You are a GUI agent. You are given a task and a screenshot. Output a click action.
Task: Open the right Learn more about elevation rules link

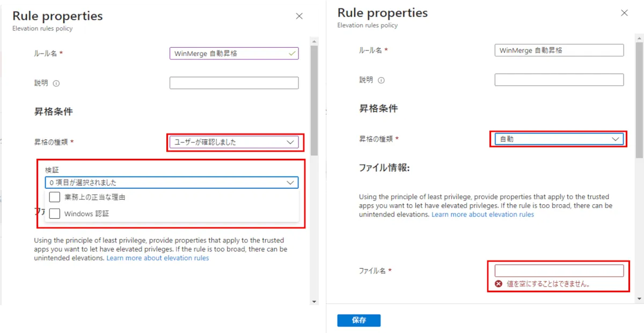tap(482, 214)
